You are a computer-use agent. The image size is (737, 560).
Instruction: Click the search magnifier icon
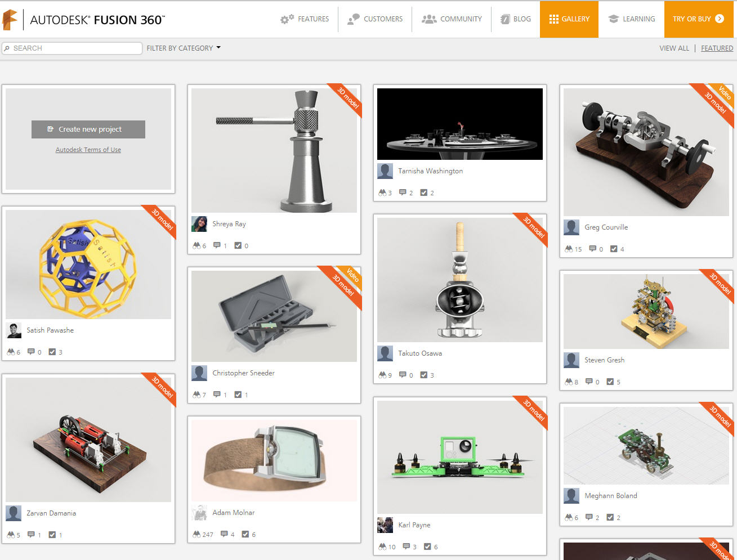pyautogui.click(x=7, y=48)
